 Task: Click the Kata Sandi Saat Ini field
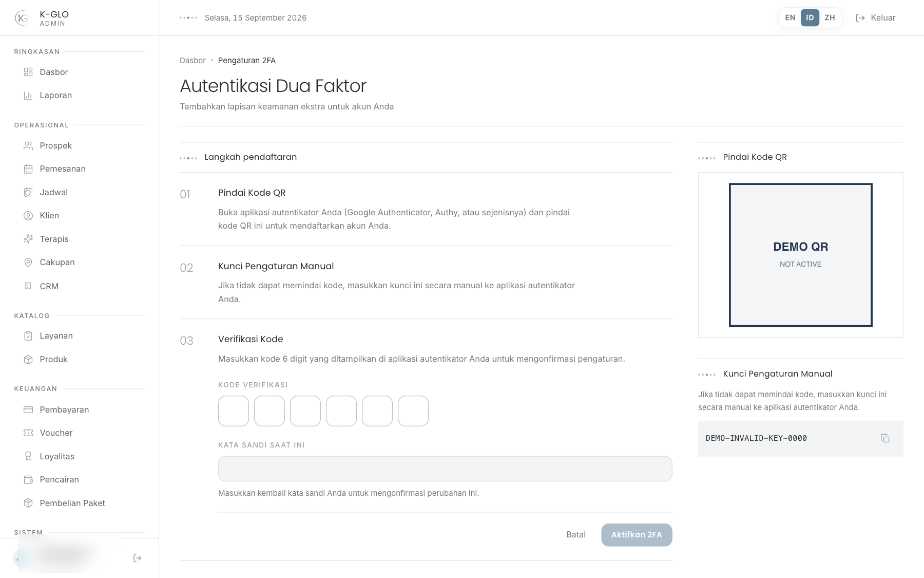click(x=445, y=469)
